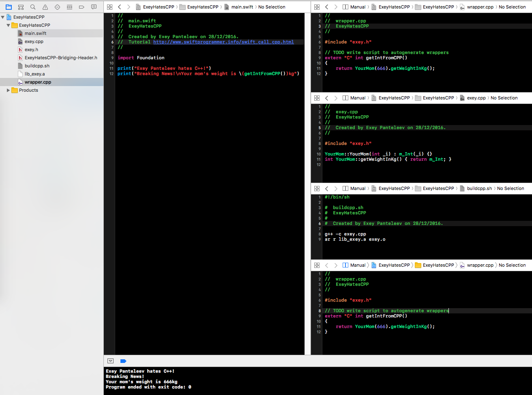This screenshot has width=532, height=395.
Task: Open exey.cpp file crumb in jump bar
Action: 472,98
